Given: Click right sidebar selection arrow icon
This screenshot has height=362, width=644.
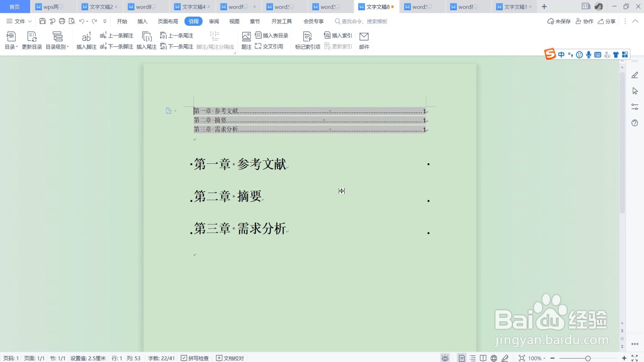Looking at the screenshot, I should [x=635, y=91].
